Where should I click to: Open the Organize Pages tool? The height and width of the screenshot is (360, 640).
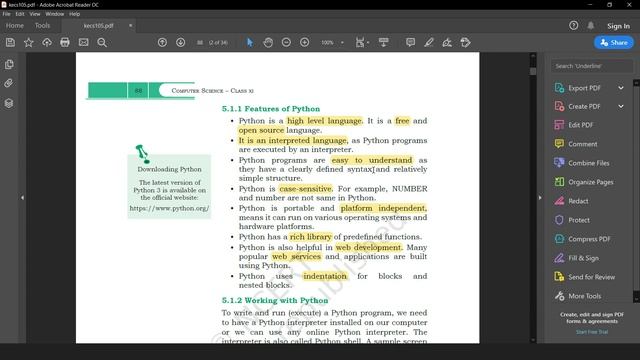click(591, 182)
